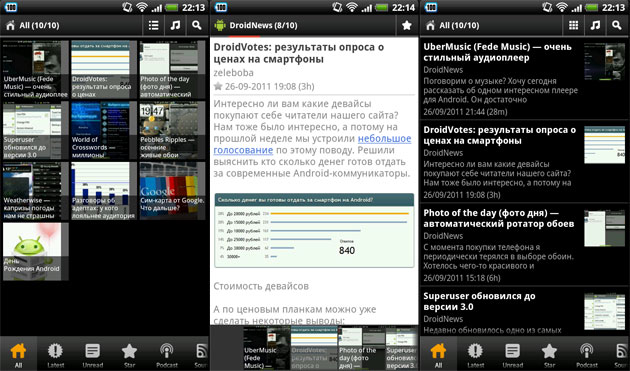The width and height of the screenshot is (630, 371).
Task: Tap home icon beside All (10/10) in left screen
Action: (x=10, y=25)
